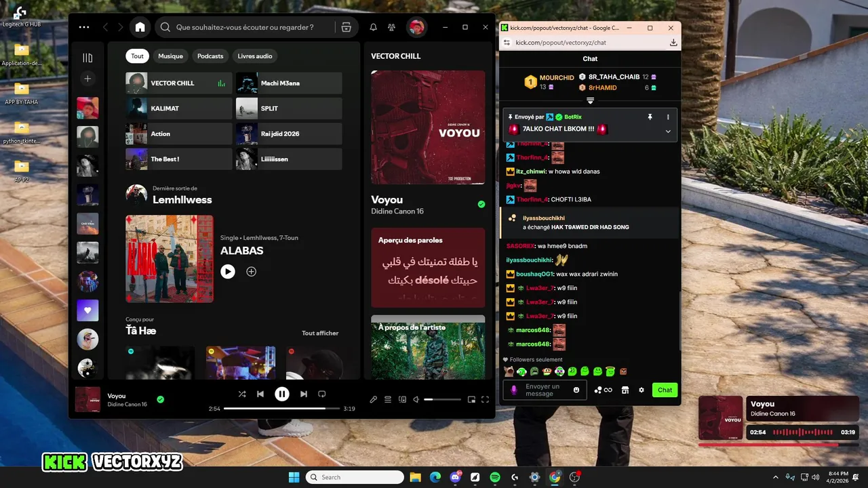Skip to next track
Screen dimensions: 868x488
(304, 394)
